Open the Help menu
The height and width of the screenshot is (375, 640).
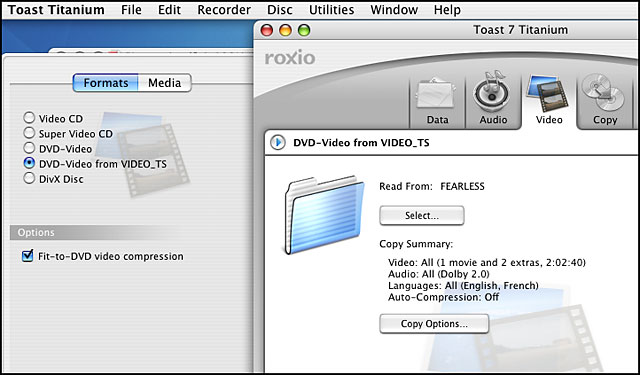coord(447,10)
